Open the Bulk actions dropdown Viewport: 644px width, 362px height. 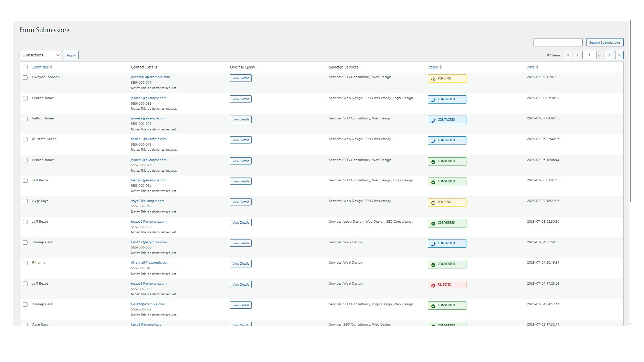40,55
